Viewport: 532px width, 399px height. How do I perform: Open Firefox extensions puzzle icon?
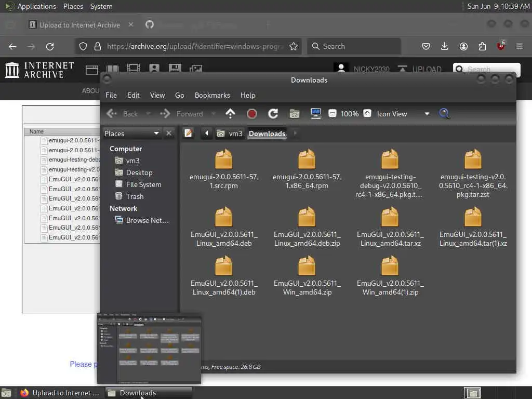coord(482,46)
